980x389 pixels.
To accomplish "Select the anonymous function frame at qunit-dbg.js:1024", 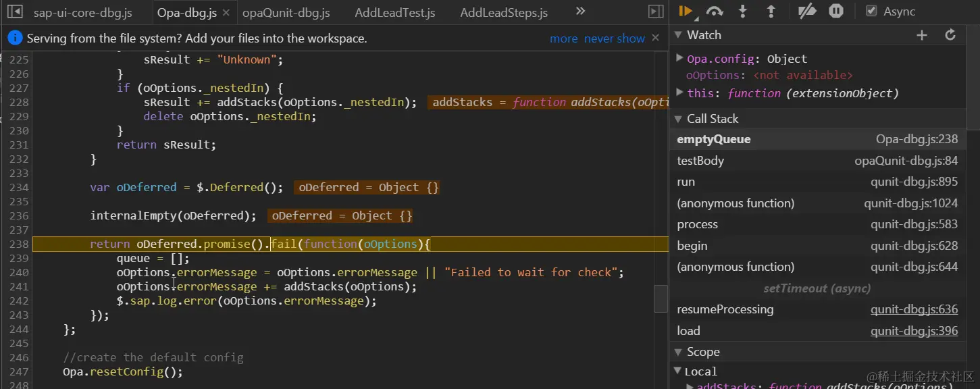I will click(817, 203).
